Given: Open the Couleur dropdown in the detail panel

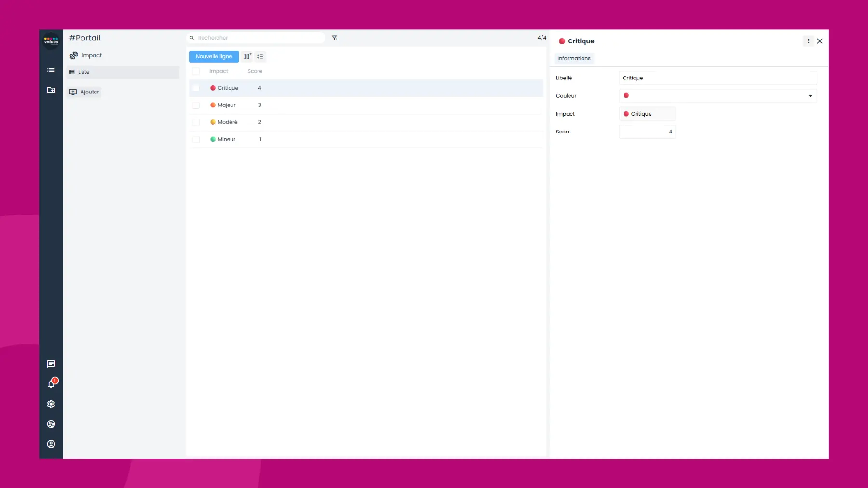Looking at the screenshot, I should (x=810, y=96).
